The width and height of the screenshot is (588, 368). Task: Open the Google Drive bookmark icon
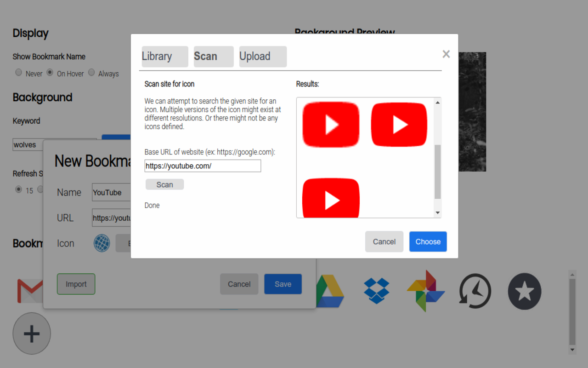(330, 291)
